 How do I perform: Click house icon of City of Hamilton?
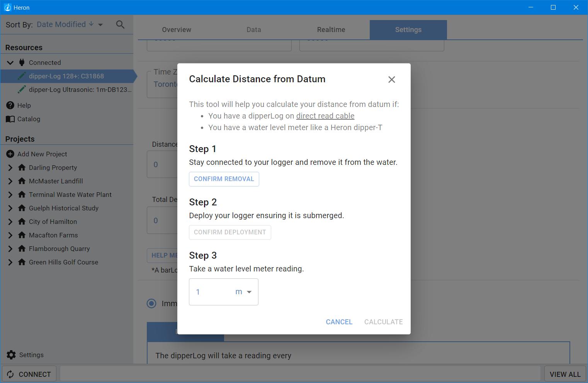(22, 222)
